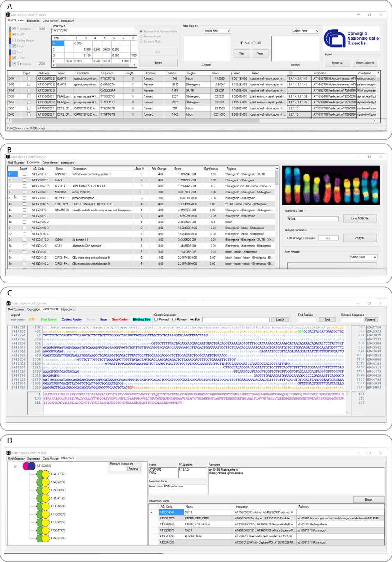Select the Reverse search radio in Gene Viewer
Screen dimensions: 392x562
coord(174,320)
